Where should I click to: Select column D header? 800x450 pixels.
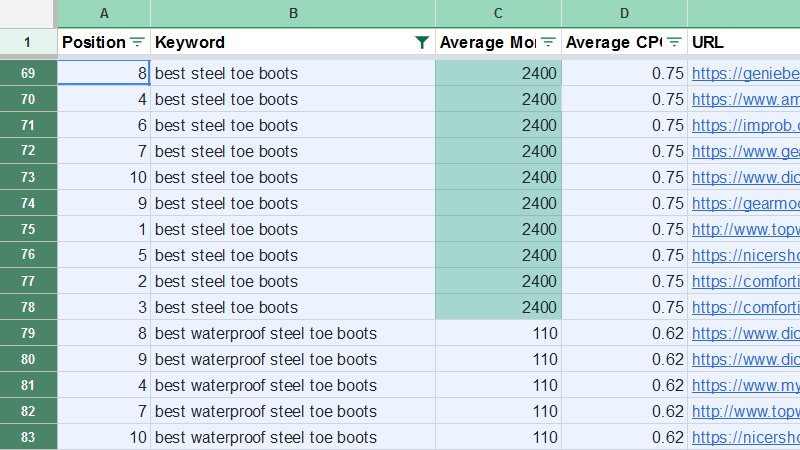tap(624, 13)
